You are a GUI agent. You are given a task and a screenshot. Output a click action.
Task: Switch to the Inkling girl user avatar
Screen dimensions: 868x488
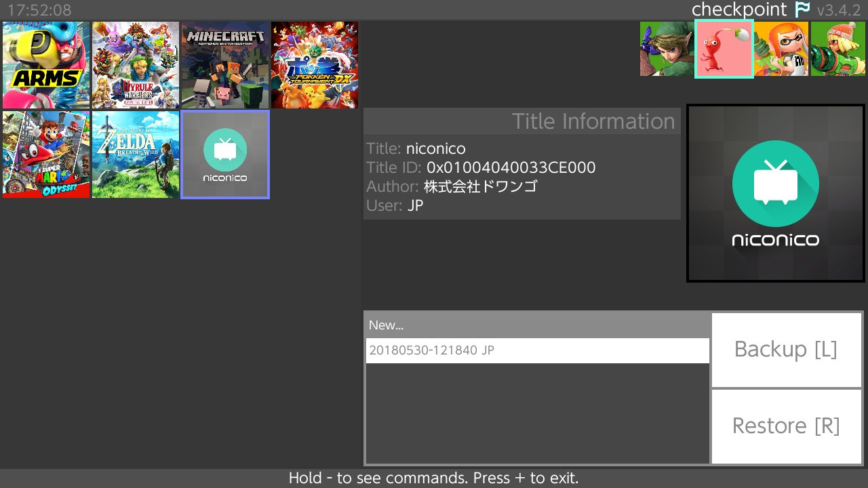(781, 49)
